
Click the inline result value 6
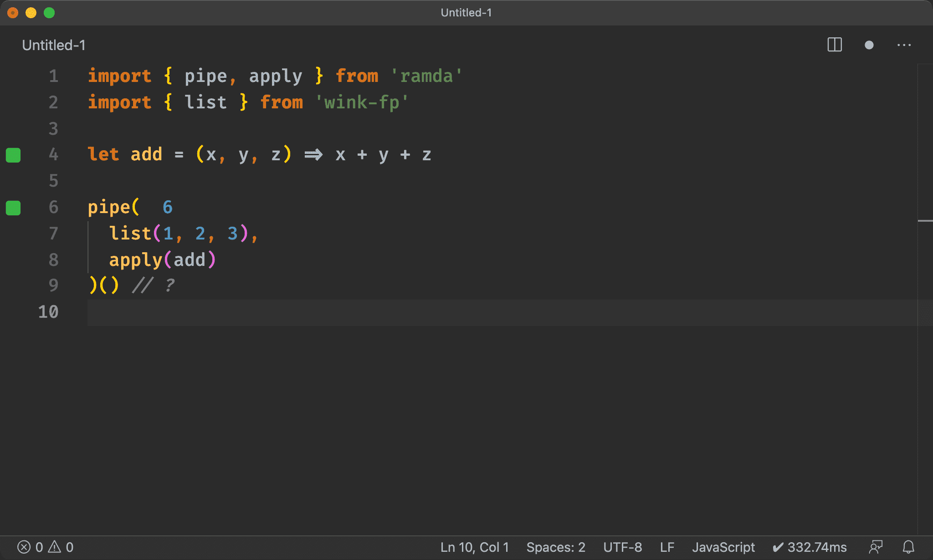[168, 207]
